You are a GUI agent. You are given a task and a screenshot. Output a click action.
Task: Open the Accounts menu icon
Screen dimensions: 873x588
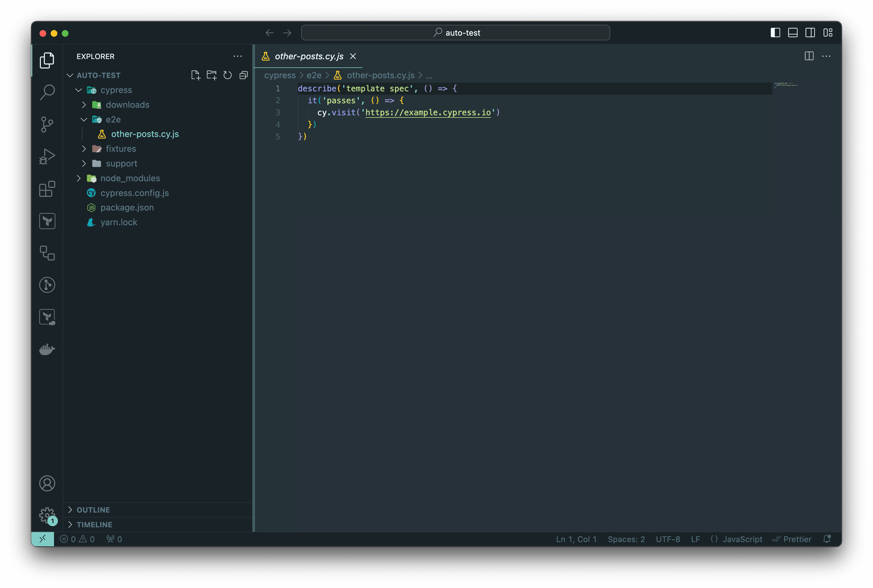coord(47,483)
